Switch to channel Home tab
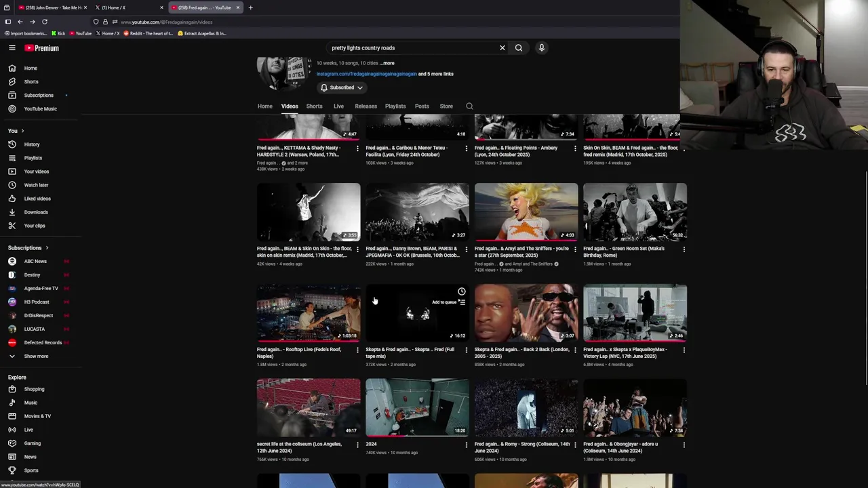Screen dimensions: 868x488 click(x=265, y=106)
